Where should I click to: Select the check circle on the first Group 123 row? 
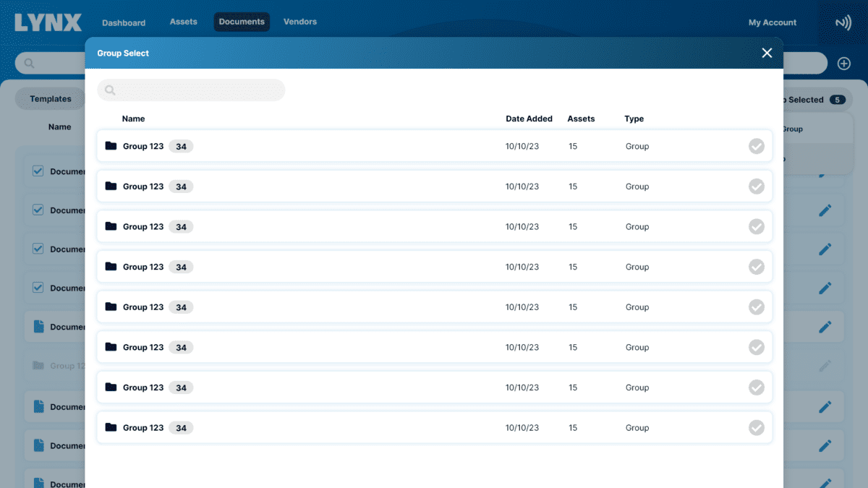756,147
